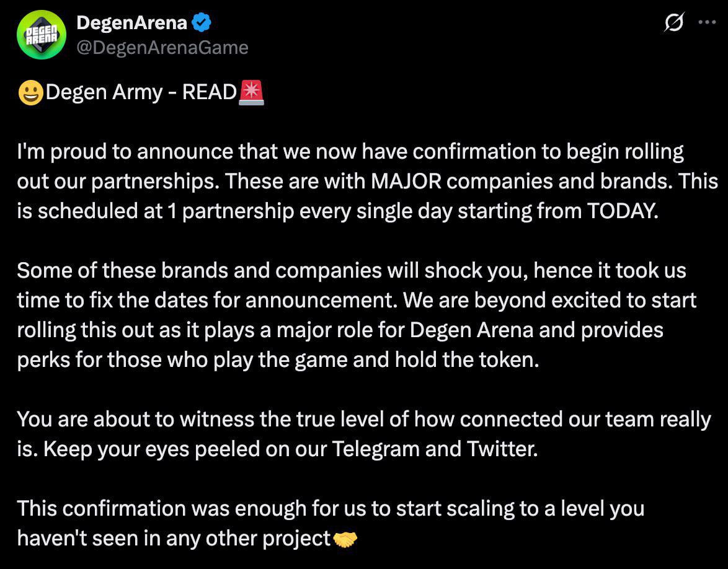The height and width of the screenshot is (569, 728).
Task: Click the Grok explain-post icon
Action: [x=673, y=22]
